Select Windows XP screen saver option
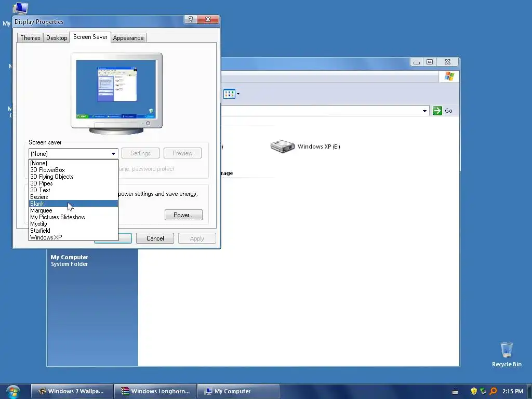Screen dimensions: 532x399 coord(73,237)
